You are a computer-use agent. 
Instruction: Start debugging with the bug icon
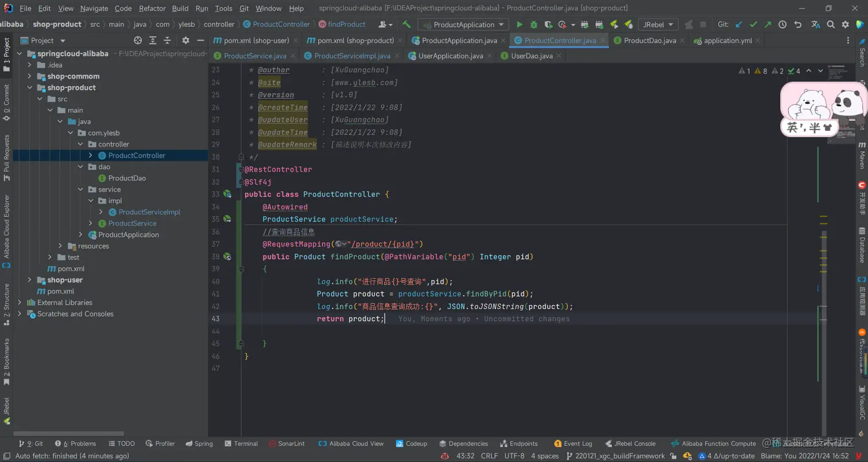[x=534, y=25]
